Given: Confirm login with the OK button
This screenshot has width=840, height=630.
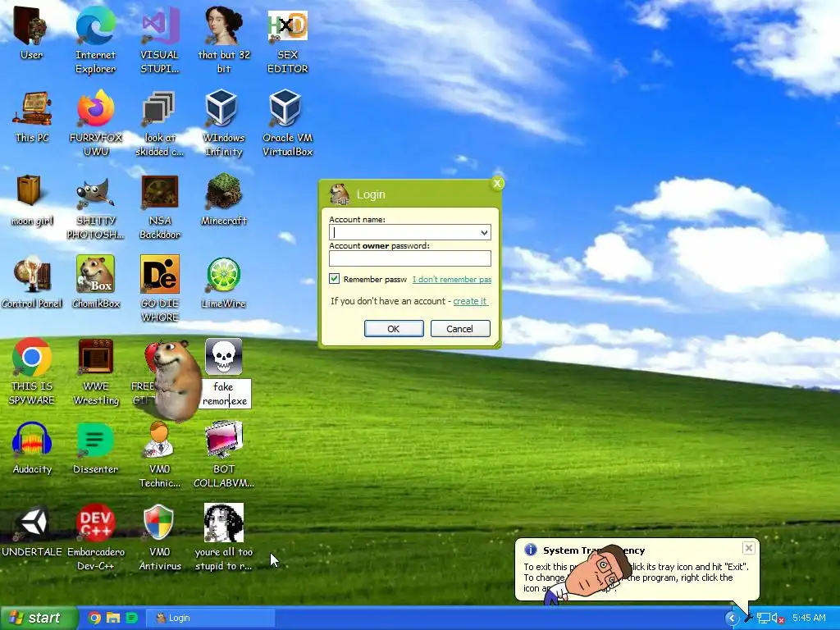Looking at the screenshot, I should click(394, 328).
